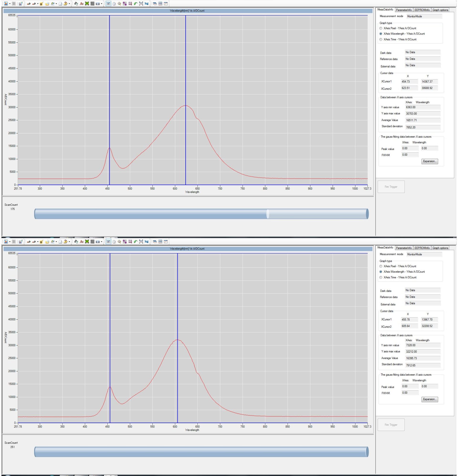Open dropdown beside camera icon in lower toolbar
Image resolution: width=458 pixels, height=476 pixels.
tap(101, 242)
